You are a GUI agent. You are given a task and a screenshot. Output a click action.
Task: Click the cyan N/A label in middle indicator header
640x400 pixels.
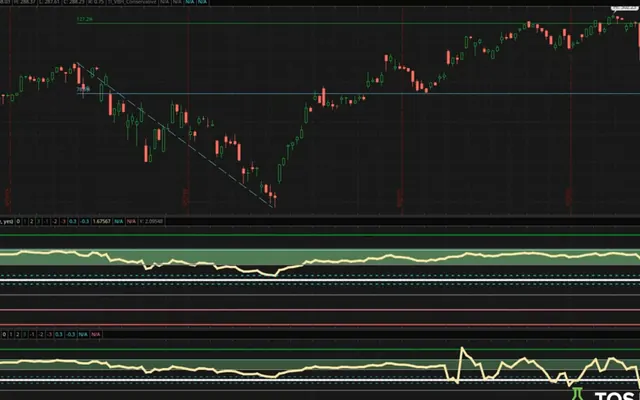click(118, 221)
